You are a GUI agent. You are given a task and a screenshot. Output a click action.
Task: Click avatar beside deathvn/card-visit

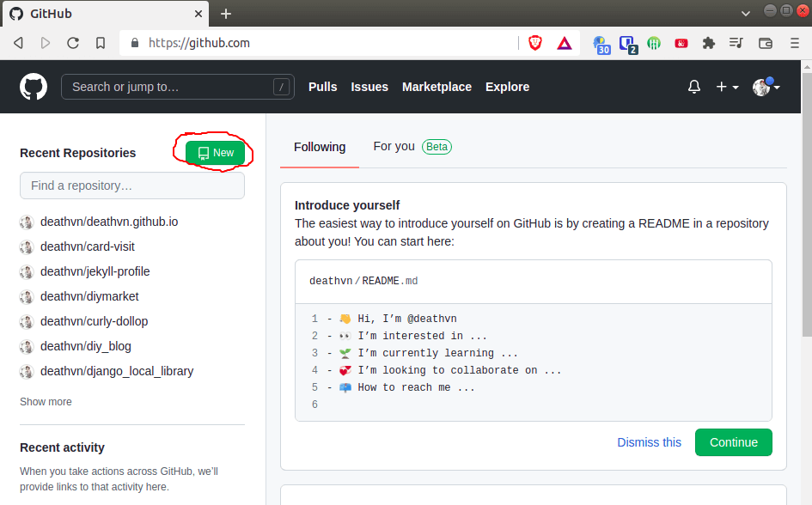tap(27, 247)
